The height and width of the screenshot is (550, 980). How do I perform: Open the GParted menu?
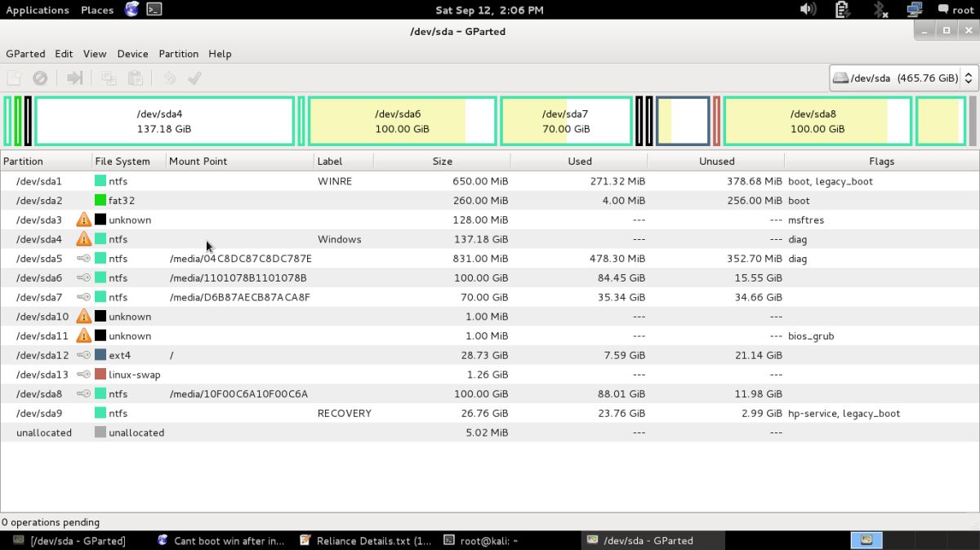(x=25, y=54)
